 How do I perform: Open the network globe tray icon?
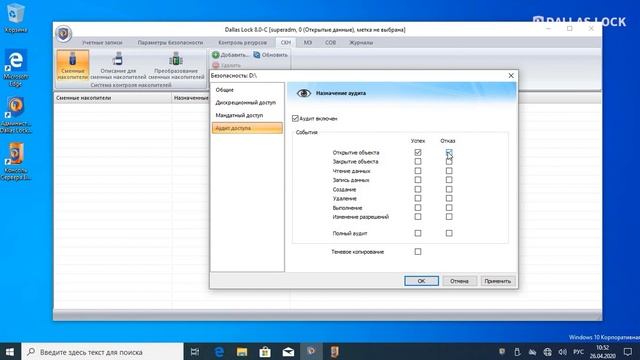click(x=548, y=352)
